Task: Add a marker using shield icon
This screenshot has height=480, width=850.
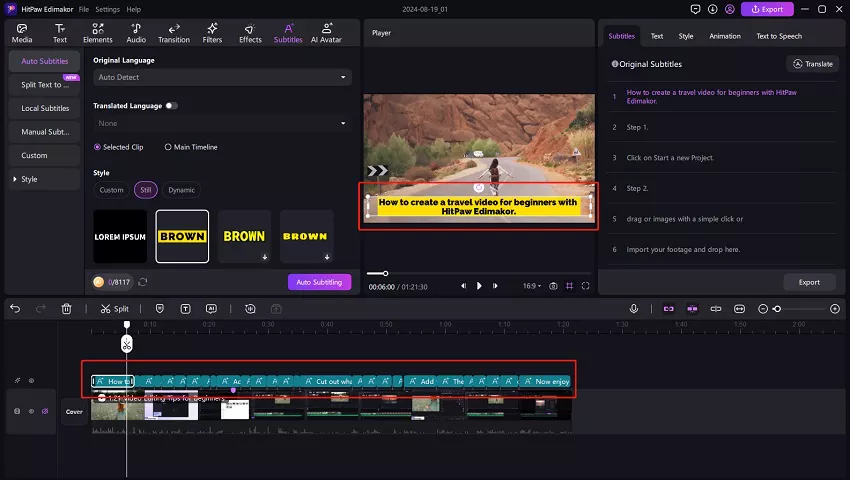Action: 159,309
